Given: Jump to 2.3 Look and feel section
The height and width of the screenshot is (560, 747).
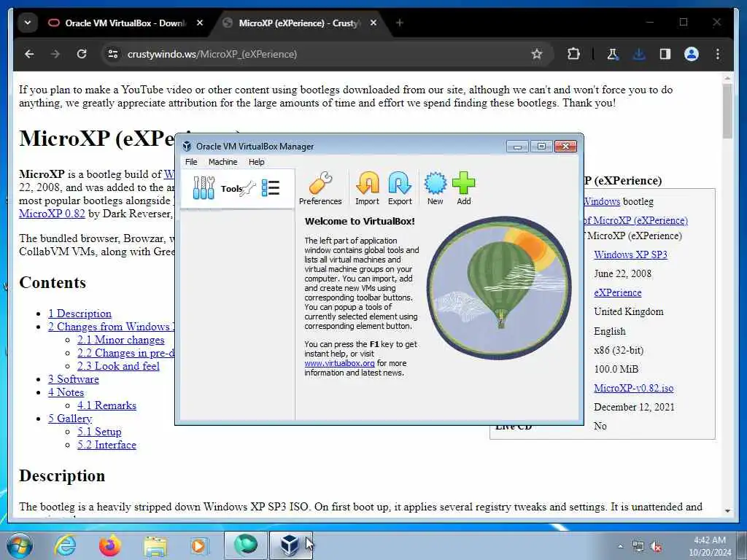Looking at the screenshot, I should (x=119, y=366).
